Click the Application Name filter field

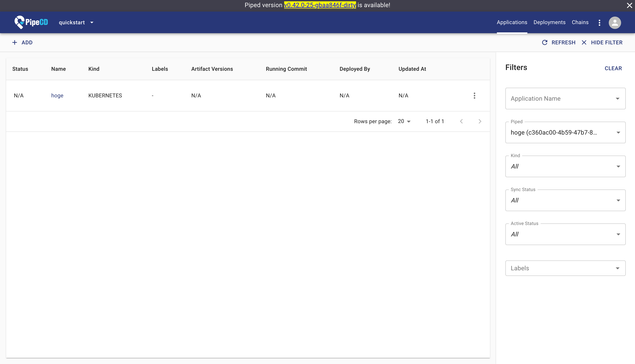point(565,99)
